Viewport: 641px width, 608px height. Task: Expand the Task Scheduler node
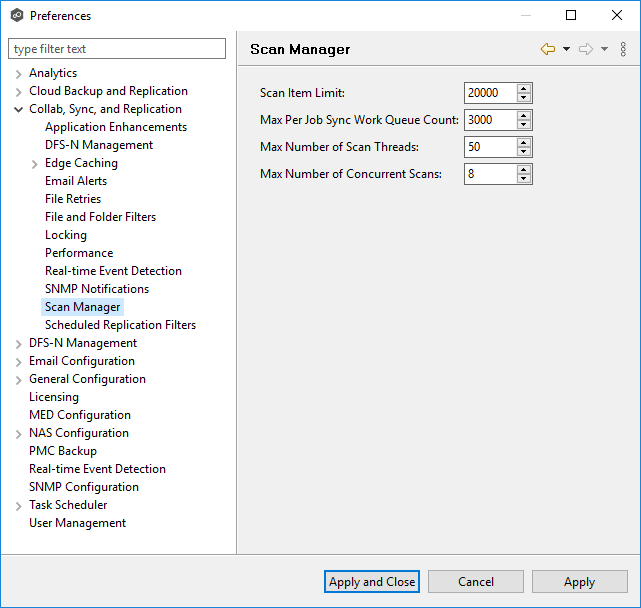pyautogui.click(x=19, y=505)
